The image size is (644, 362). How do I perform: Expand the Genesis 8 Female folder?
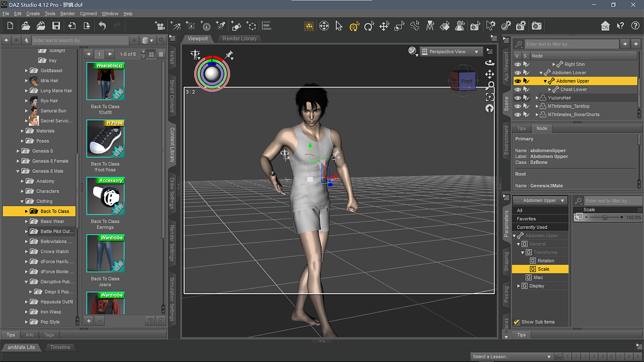click(19, 161)
